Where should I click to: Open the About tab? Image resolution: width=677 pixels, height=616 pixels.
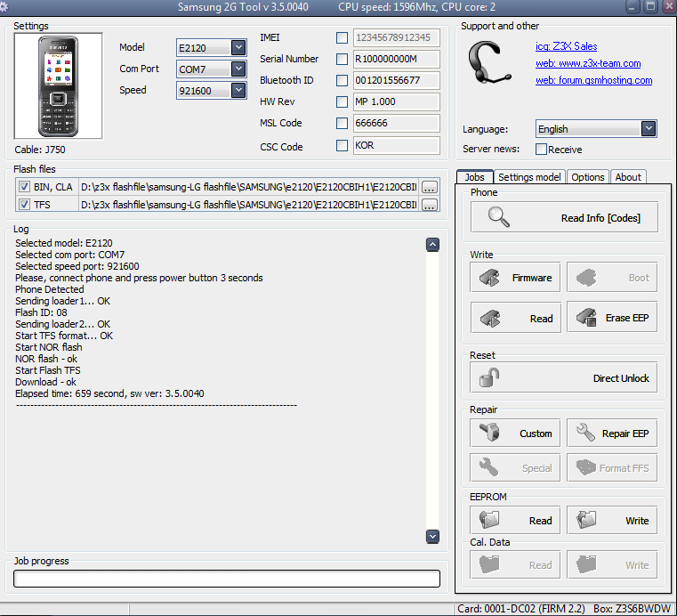(628, 176)
